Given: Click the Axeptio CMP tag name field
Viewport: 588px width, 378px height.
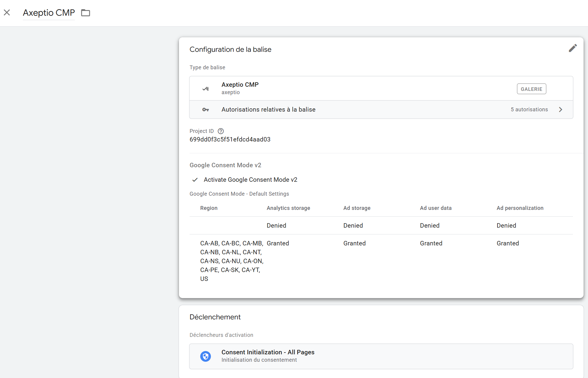Looking at the screenshot, I should (x=49, y=13).
